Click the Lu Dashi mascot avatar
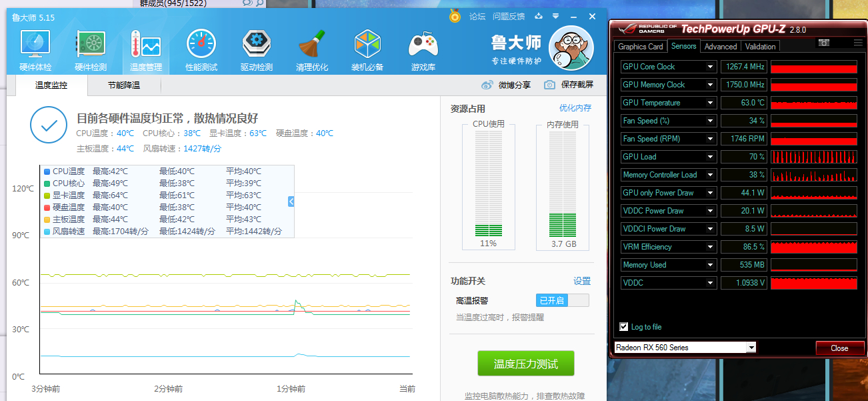 (571, 48)
